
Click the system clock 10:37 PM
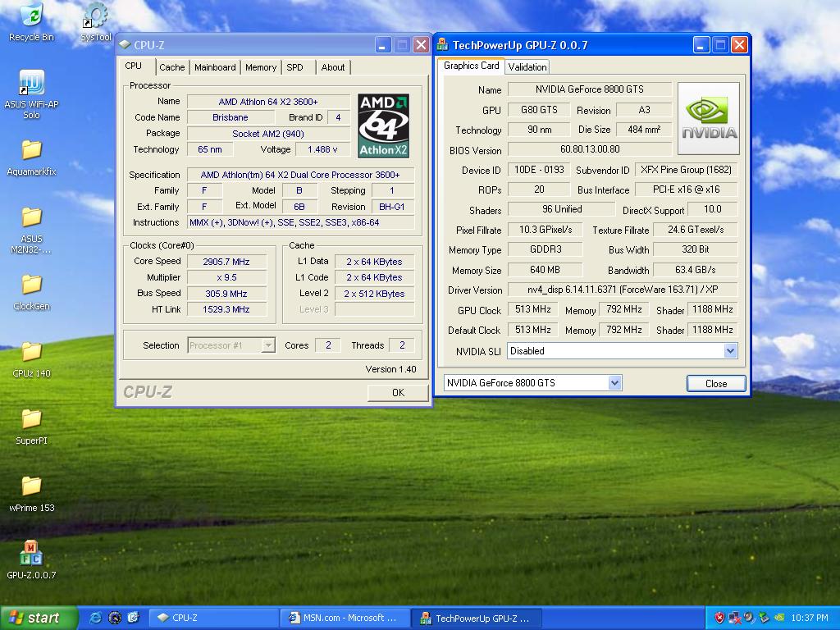810,618
